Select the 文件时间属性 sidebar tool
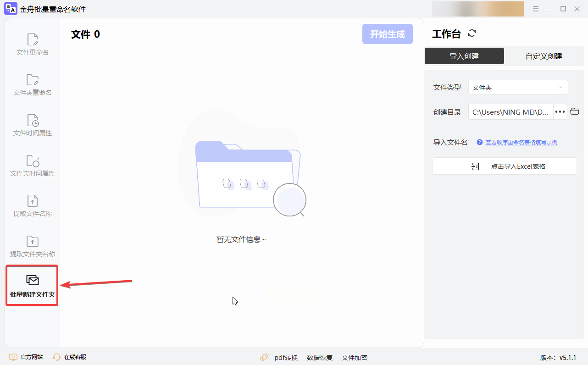Screen dimensions: 588x365 click(x=32, y=125)
